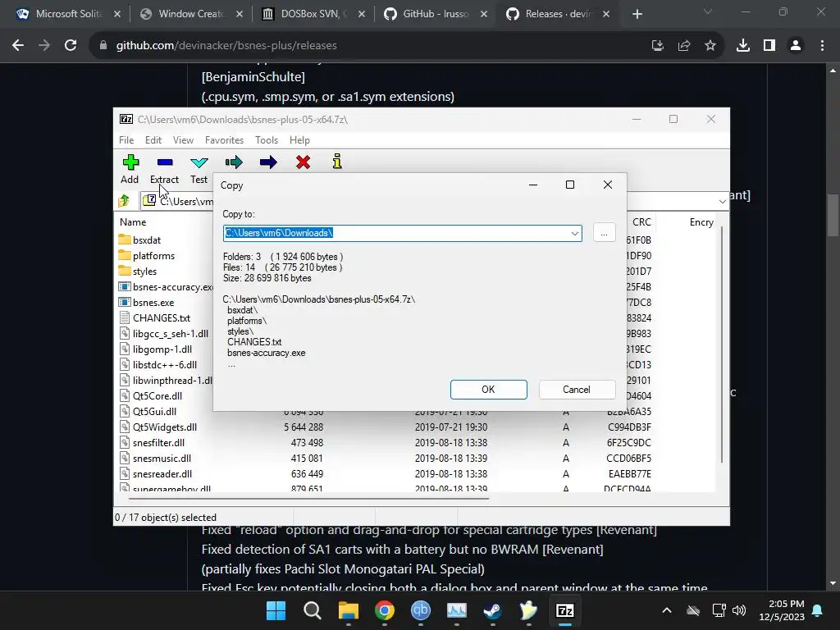Open Chrome from the taskbar
The height and width of the screenshot is (630, 840).
385,610
